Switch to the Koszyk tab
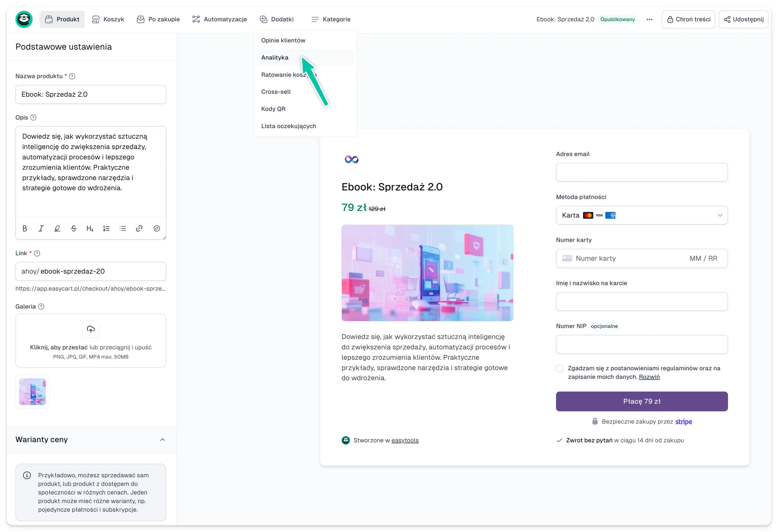 coord(108,19)
